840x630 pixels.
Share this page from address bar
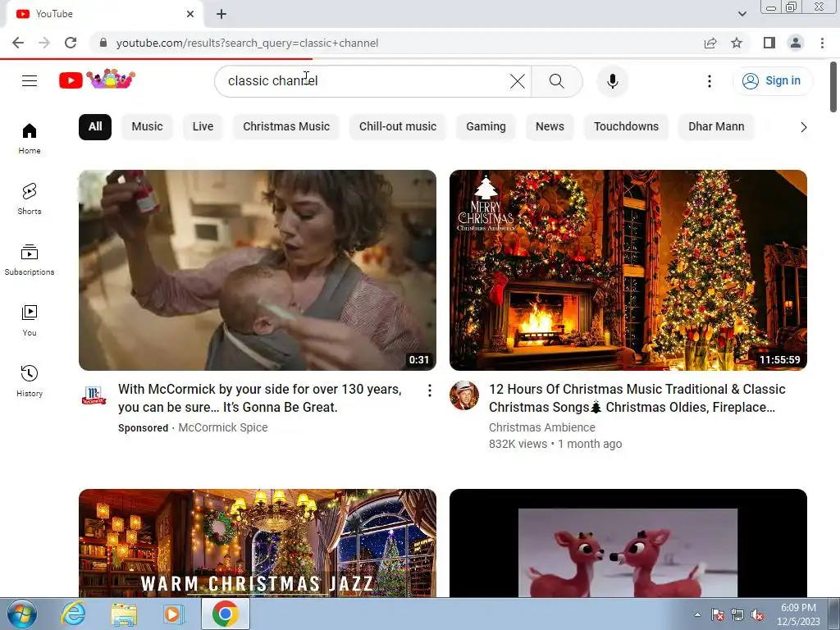click(710, 43)
